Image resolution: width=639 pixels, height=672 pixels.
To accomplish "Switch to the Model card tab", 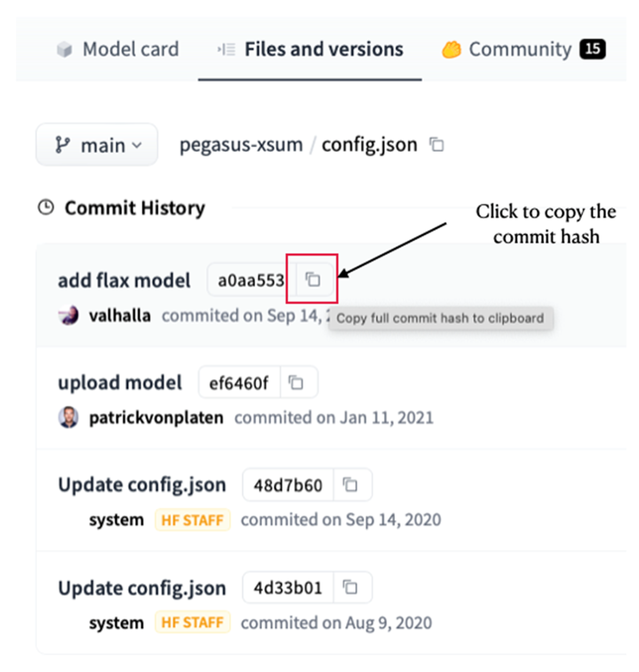I will (118, 49).
